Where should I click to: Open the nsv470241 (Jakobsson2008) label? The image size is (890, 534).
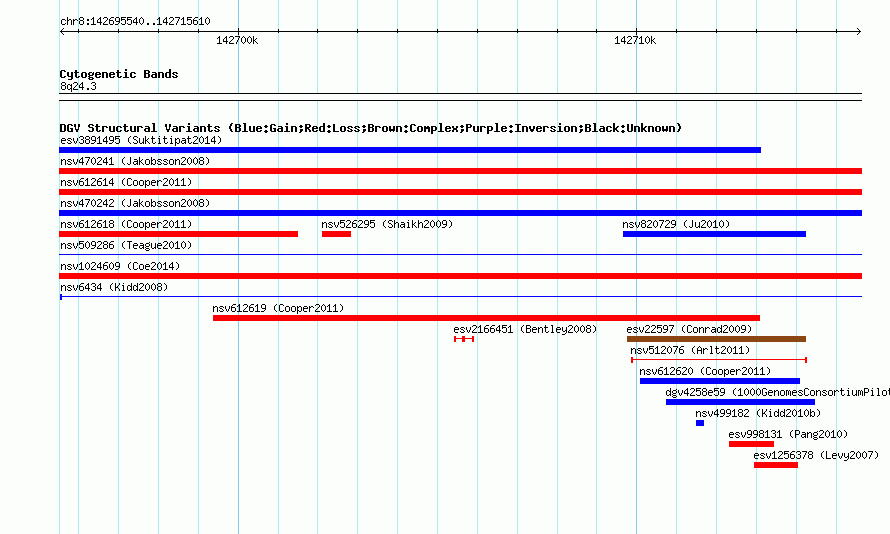coord(135,161)
